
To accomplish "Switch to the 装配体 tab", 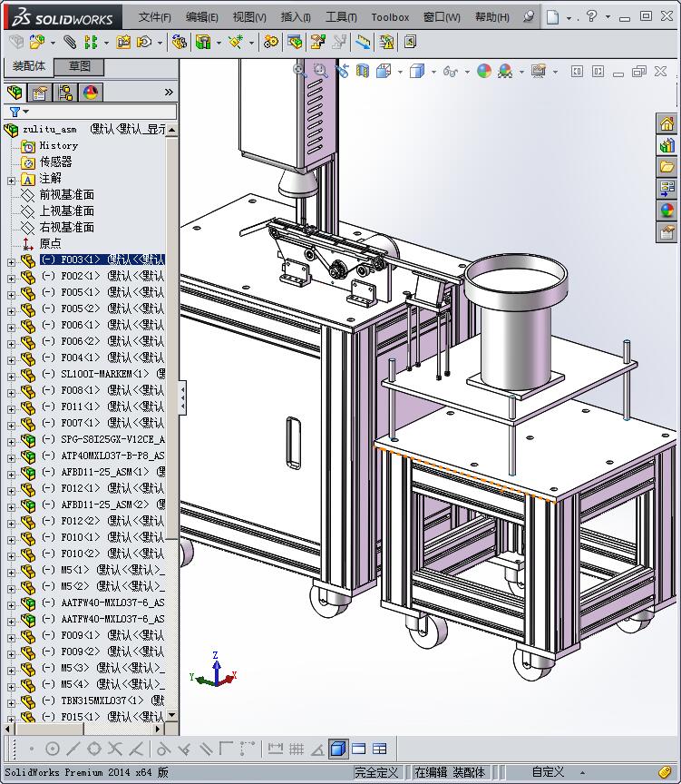I will click(29, 66).
